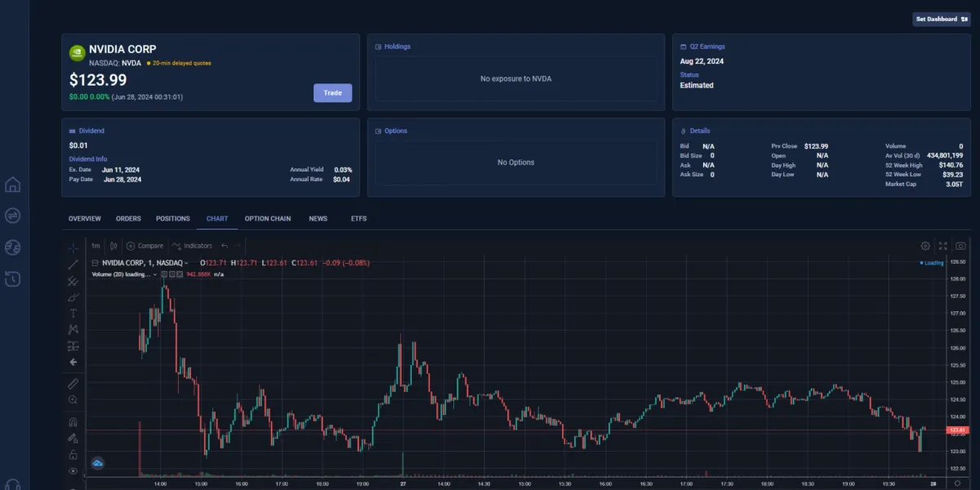Open the text annotation tool
Screen dimensions: 980x490
click(x=73, y=313)
